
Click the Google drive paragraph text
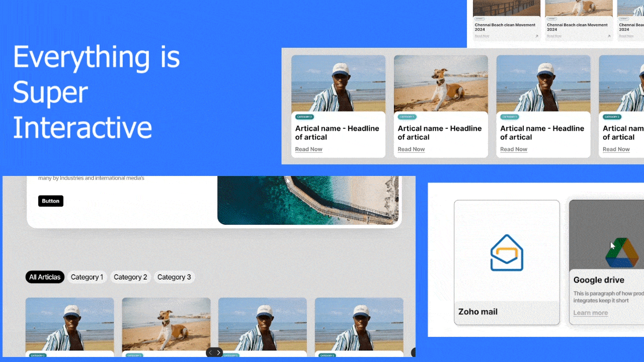click(608, 297)
